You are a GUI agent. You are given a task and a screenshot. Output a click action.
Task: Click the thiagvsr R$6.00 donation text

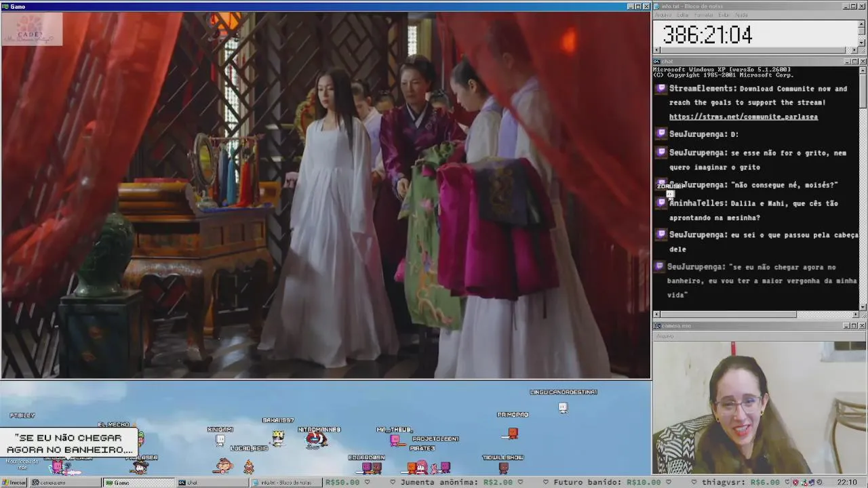click(x=740, y=483)
